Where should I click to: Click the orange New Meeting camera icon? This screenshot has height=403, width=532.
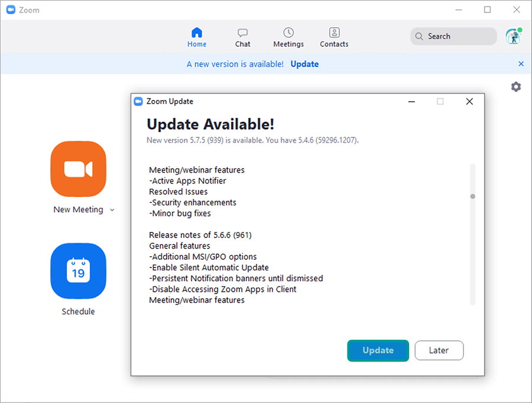(79, 169)
